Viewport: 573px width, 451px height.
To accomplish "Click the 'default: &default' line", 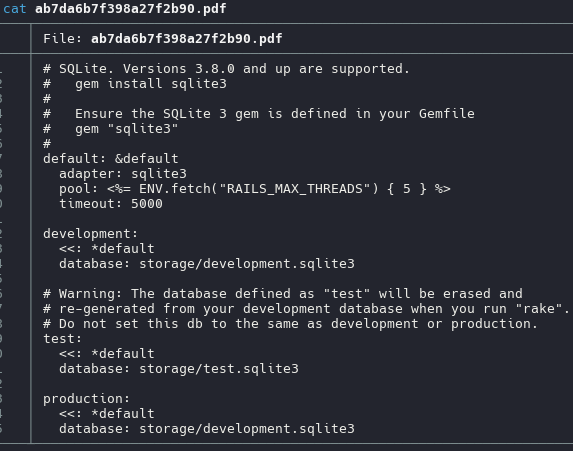I will click(x=111, y=159).
